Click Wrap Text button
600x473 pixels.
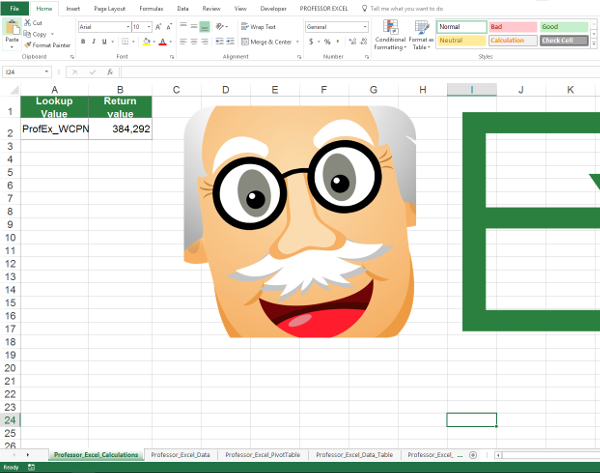click(x=258, y=26)
